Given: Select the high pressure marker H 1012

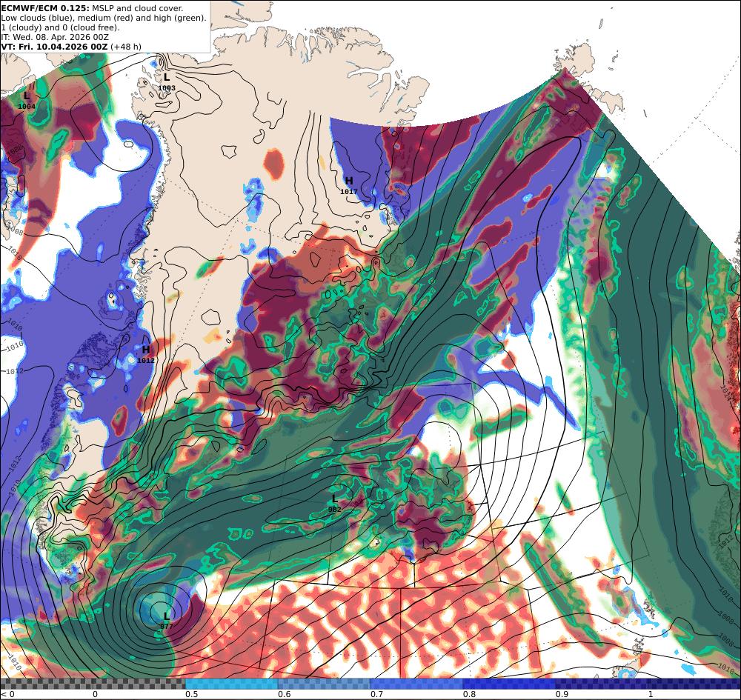Looking at the screenshot, I should pos(145,354).
